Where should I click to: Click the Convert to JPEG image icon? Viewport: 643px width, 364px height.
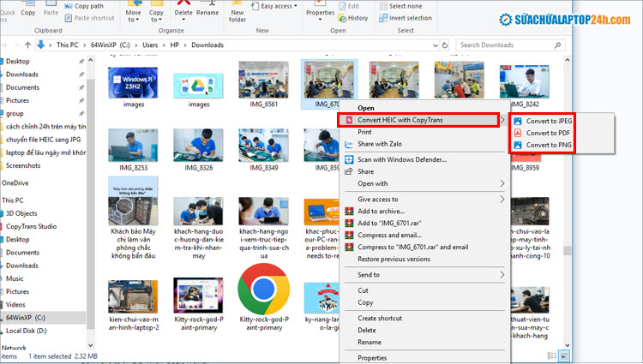[518, 122]
